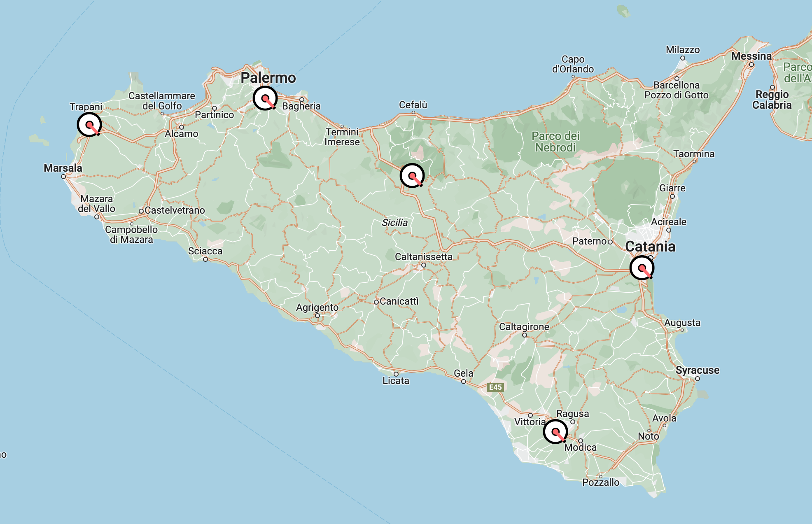Click the Sicilia region label

coord(394,223)
